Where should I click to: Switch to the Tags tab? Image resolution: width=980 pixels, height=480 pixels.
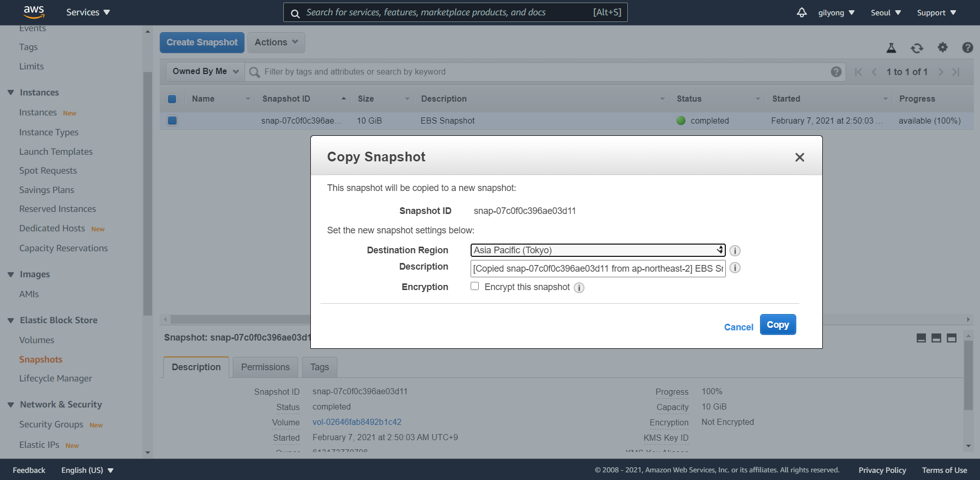click(320, 367)
